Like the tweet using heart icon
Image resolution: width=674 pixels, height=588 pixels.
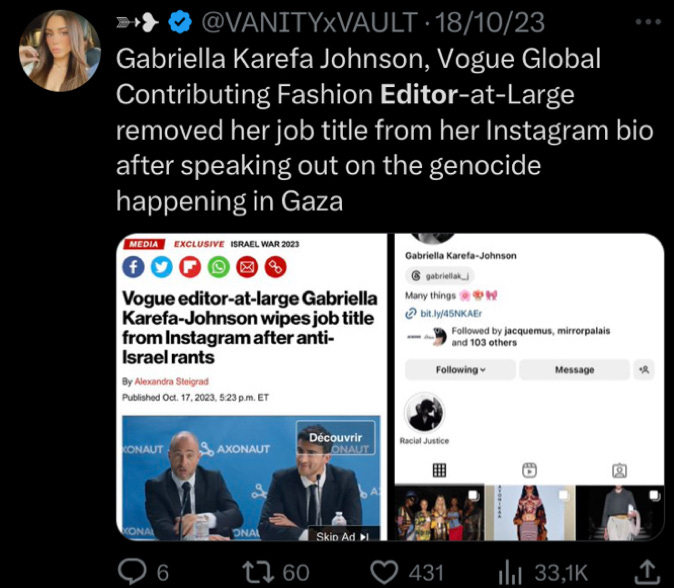point(384,572)
